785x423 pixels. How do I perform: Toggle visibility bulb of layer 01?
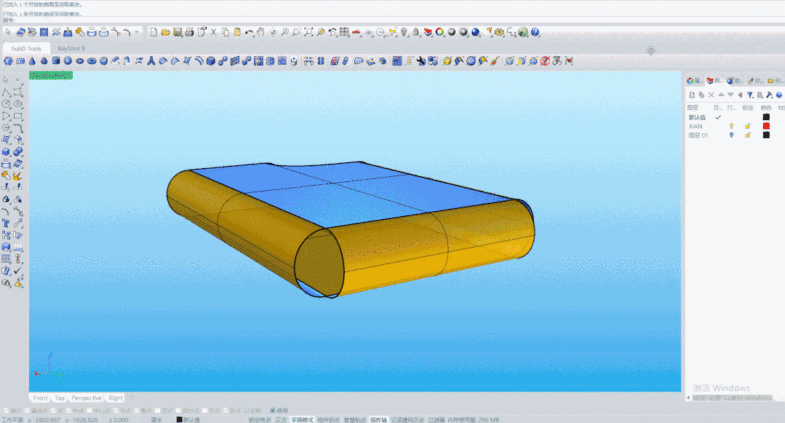(x=731, y=135)
